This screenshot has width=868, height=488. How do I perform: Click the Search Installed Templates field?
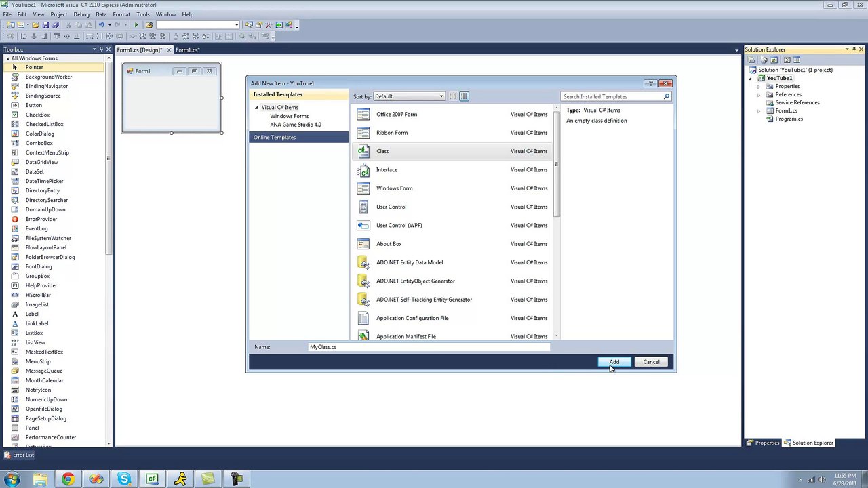(612, 96)
